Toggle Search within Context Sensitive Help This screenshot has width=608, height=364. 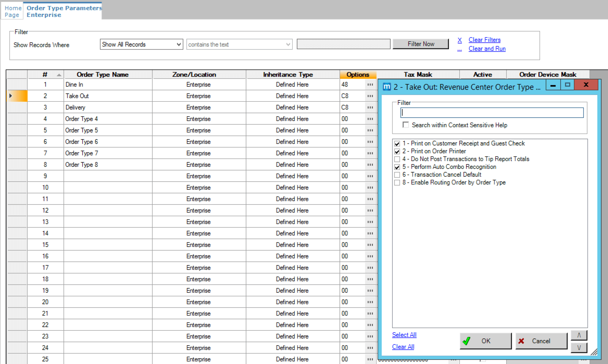[x=406, y=125]
